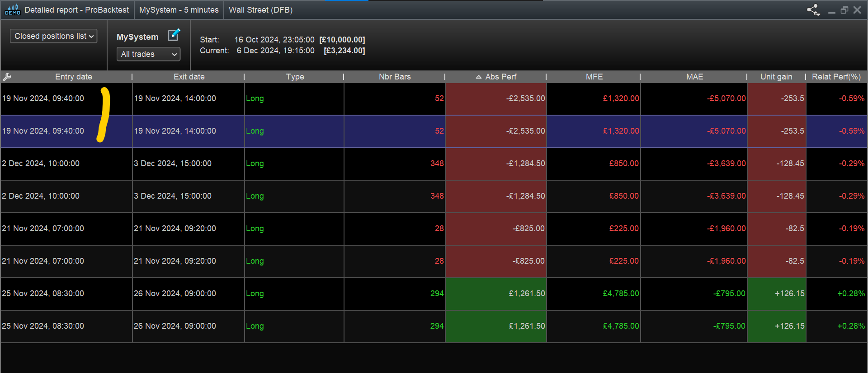This screenshot has width=868, height=373.
Task: Click the highlighted row's exit date 19 Nov 14:00:00
Action: (175, 131)
